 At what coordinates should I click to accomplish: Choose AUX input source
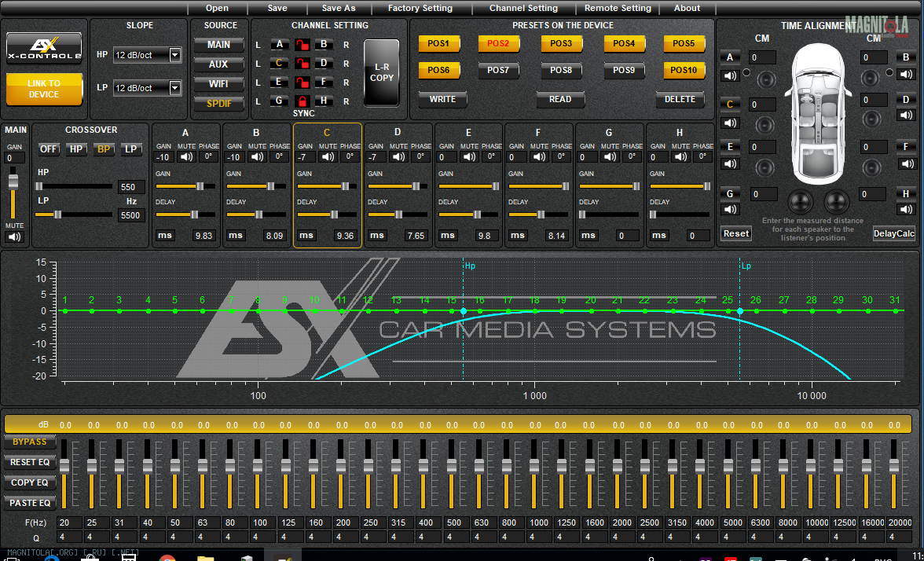point(218,64)
